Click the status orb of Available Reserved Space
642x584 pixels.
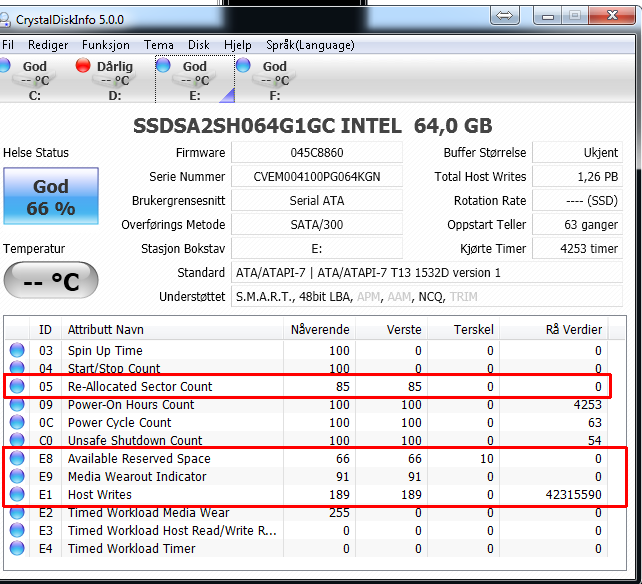[x=17, y=458]
